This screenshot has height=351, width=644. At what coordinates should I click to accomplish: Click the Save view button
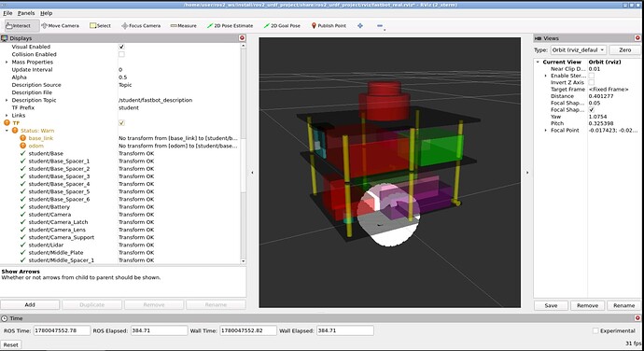coord(551,305)
